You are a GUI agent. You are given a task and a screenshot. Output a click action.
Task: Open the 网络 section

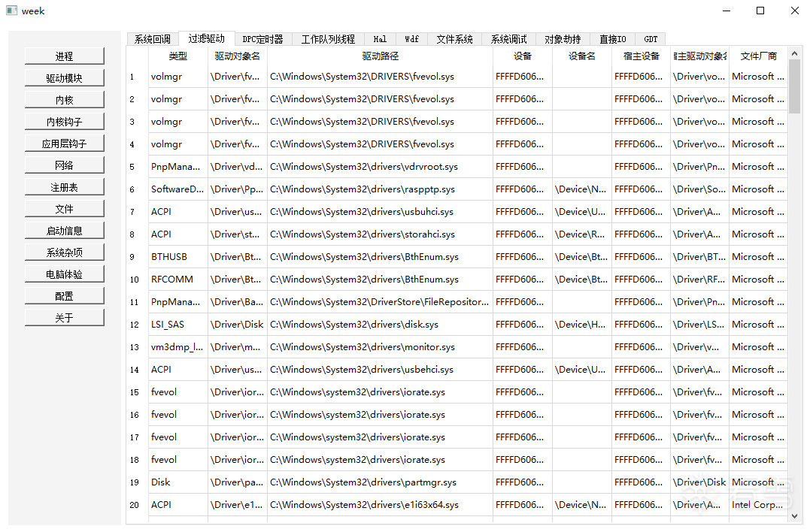pyautogui.click(x=64, y=165)
